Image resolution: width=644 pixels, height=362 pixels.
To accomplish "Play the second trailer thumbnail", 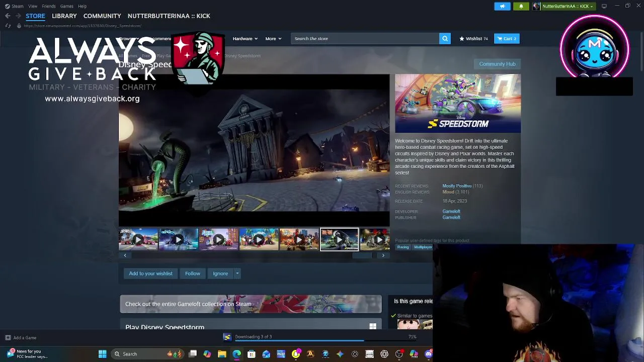I will pos(179,240).
